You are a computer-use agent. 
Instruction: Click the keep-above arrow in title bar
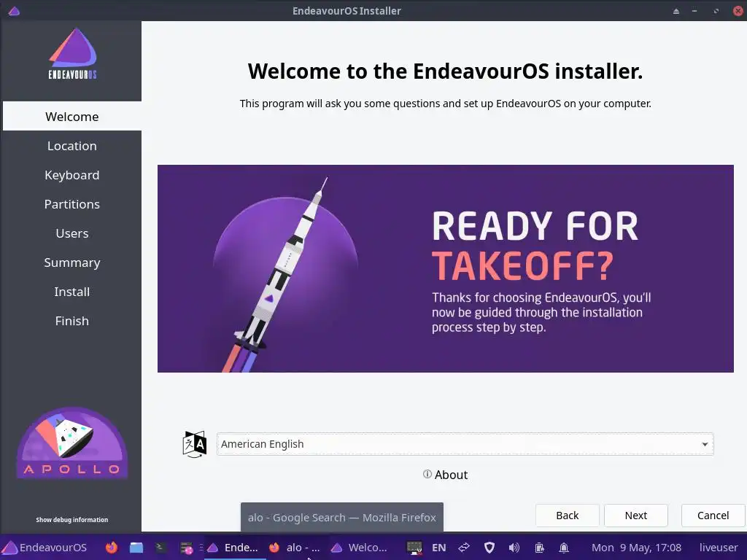click(x=676, y=11)
